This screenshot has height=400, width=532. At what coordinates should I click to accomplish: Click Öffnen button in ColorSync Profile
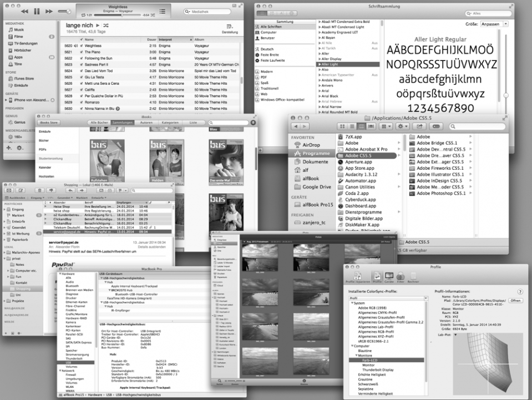[x=515, y=301]
